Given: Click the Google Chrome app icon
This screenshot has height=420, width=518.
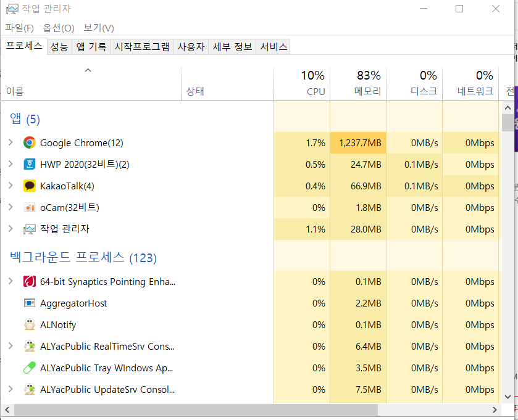Looking at the screenshot, I should coord(30,143).
